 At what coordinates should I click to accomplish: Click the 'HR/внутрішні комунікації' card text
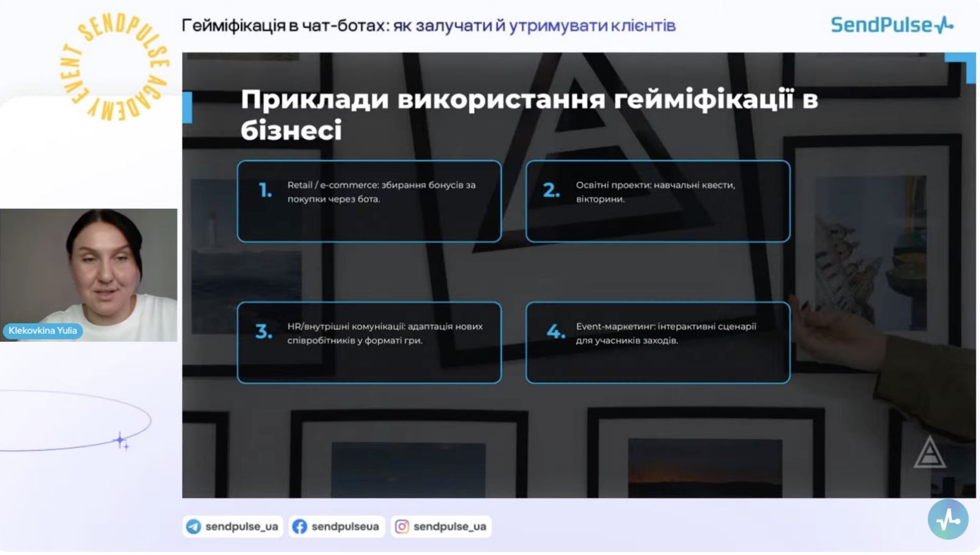point(385,333)
